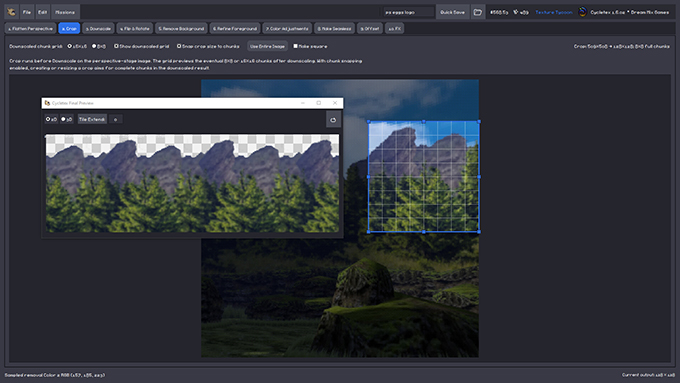Open the Missions menu
The width and height of the screenshot is (680, 383).
tap(65, 12)
